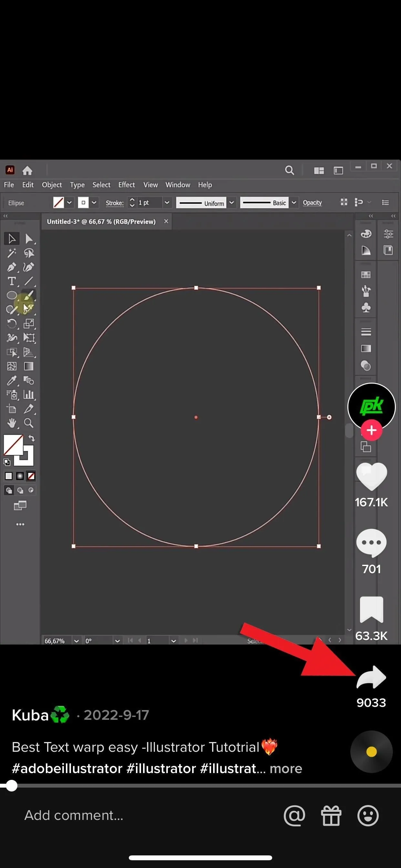The image size is (401, 868).
Task: Open the Select menu
Action: click(101, 185)
